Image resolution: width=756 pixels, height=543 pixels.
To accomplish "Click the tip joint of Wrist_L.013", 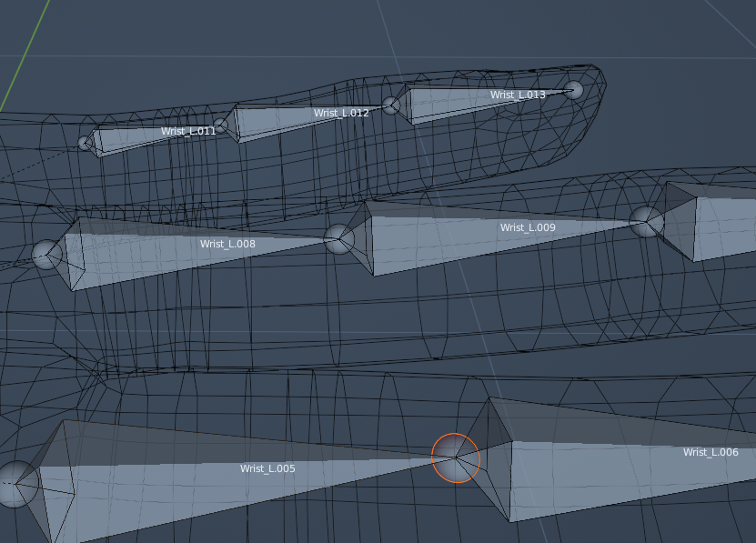I will coord(573,90).
